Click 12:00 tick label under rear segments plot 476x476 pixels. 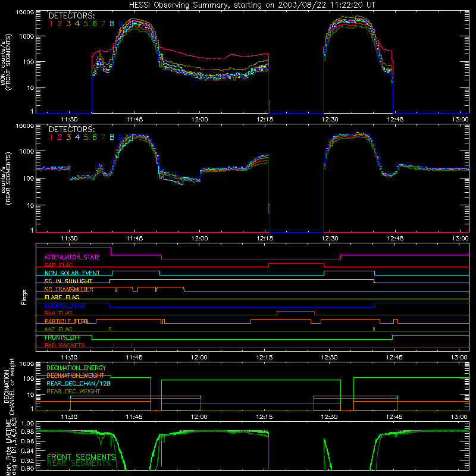pos(200,239)
